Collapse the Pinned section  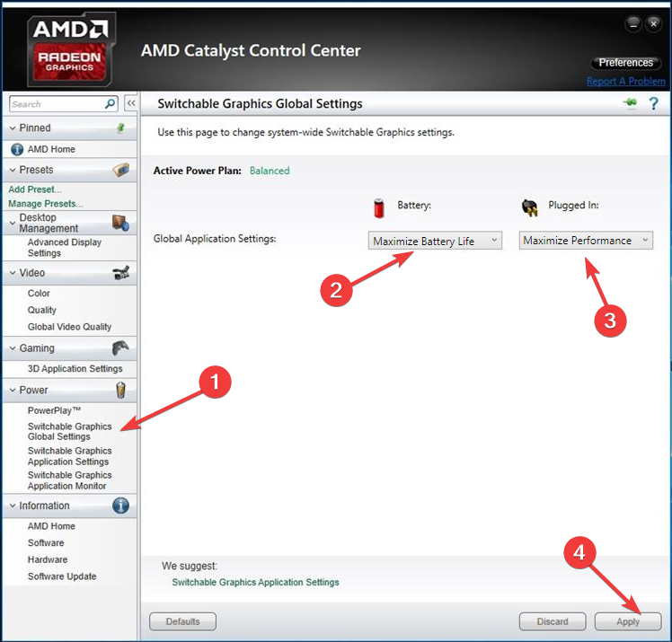coord(13,128)
